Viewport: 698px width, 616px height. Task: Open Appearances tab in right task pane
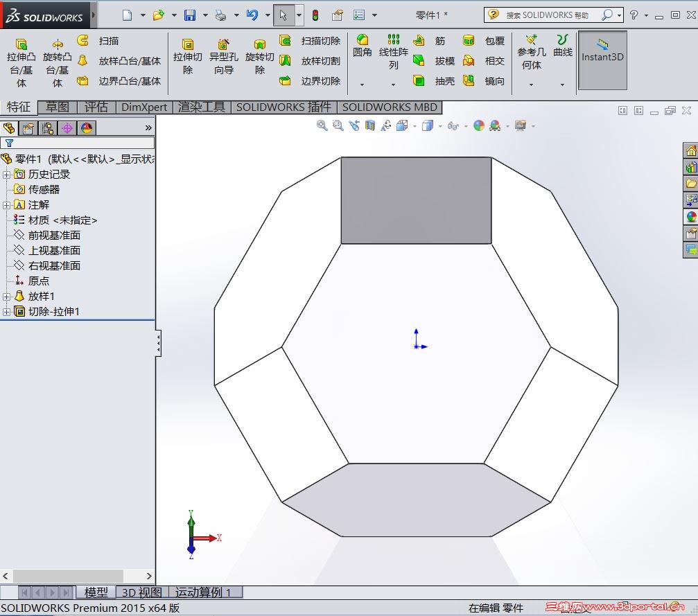pos(690,217)
